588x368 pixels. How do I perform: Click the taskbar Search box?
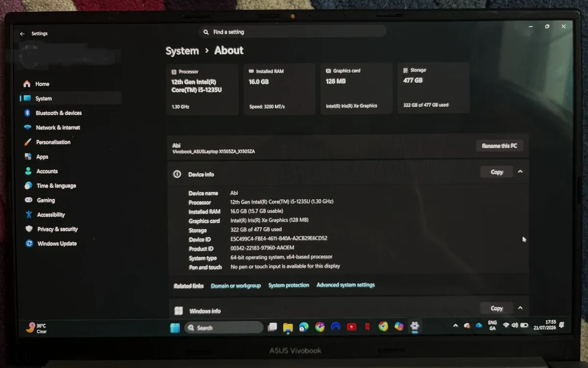click(224, 328)
